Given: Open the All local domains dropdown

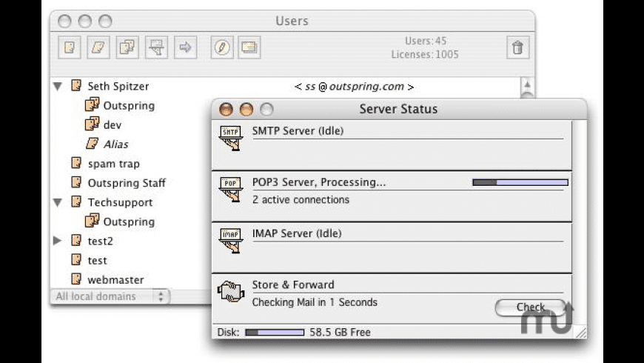Looking at the screenshot, I should (x=110, y=296).
